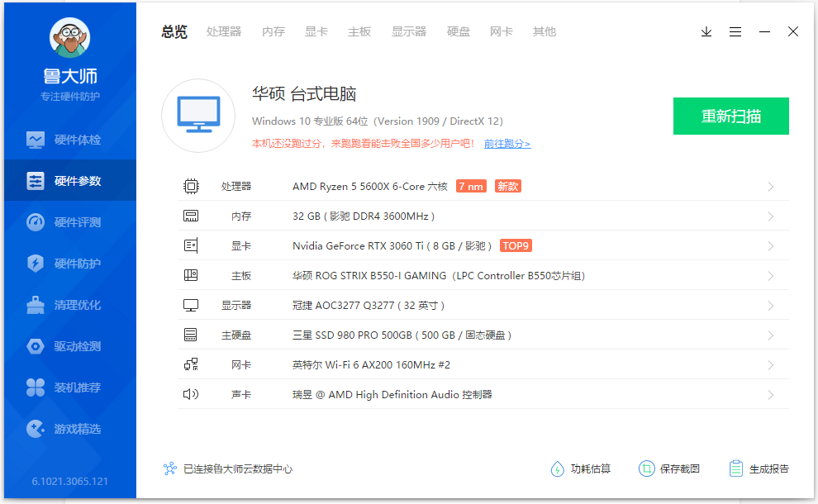Click the TOP9 badge on graphics card
Image resolution: width=818 pixels, height=504 pixels.
click(516, 245)
